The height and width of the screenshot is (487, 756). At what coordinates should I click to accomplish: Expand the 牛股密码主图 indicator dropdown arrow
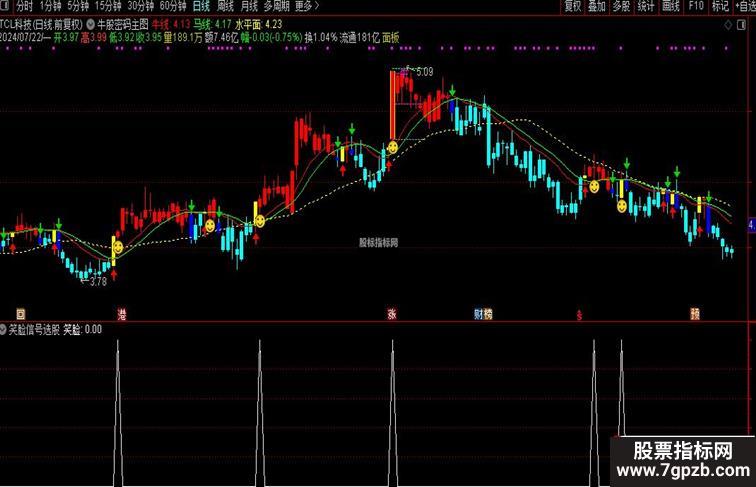click(x=90, y=24)
